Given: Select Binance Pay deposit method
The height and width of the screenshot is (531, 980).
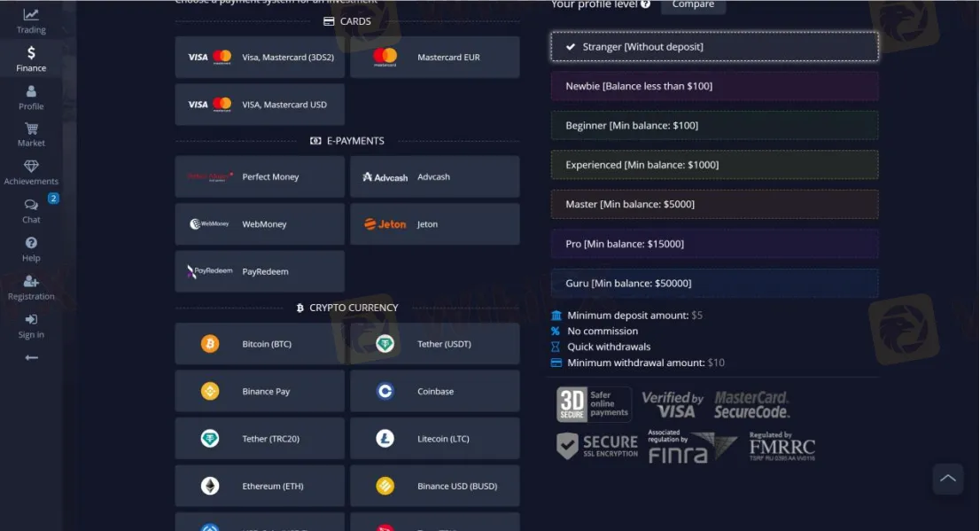Looking at the screenshot, I should tap(260, 391).
